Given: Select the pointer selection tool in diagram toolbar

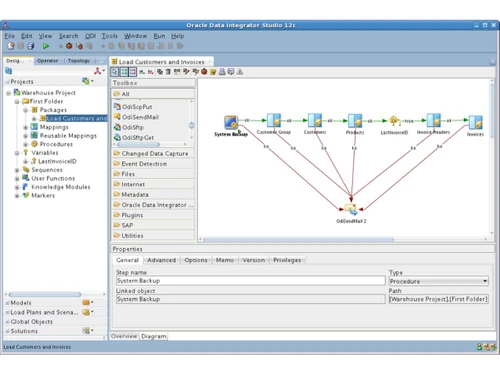Looking at the screenshot, I should point(115,72).
